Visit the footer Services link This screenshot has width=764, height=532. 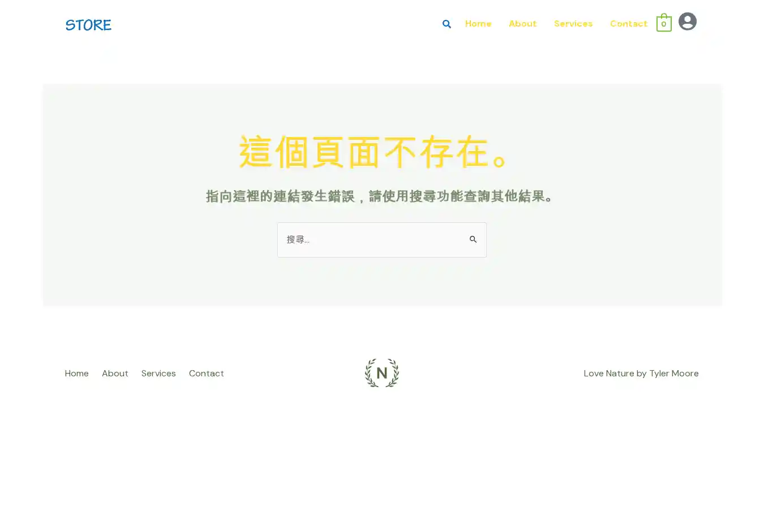(158, 374)
